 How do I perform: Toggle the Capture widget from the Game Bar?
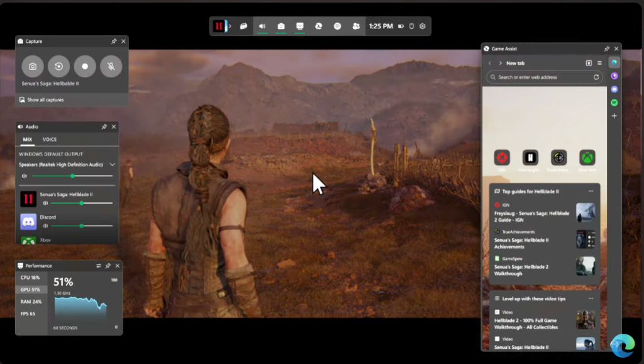(281, 26)
